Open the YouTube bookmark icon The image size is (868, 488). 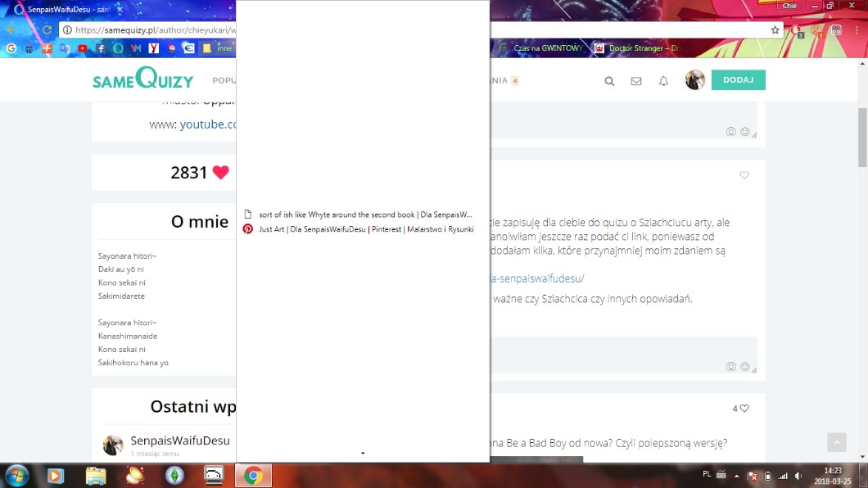tap(83, 48)
